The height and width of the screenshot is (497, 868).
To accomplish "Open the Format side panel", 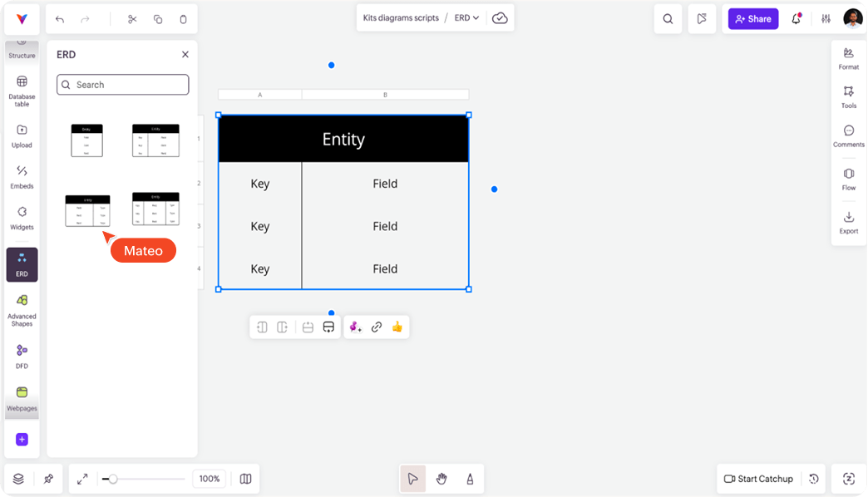I will tap(848, 58).
